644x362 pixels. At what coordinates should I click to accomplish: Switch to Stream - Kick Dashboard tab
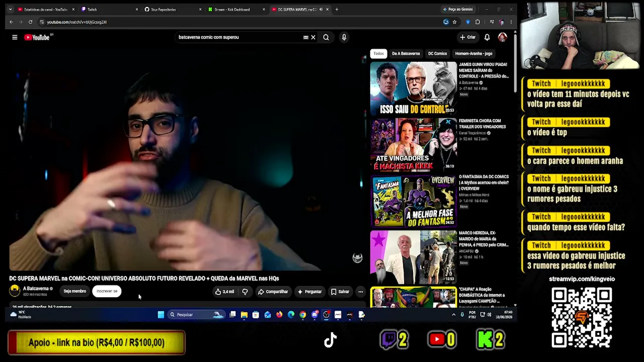(x=236, y=10)
